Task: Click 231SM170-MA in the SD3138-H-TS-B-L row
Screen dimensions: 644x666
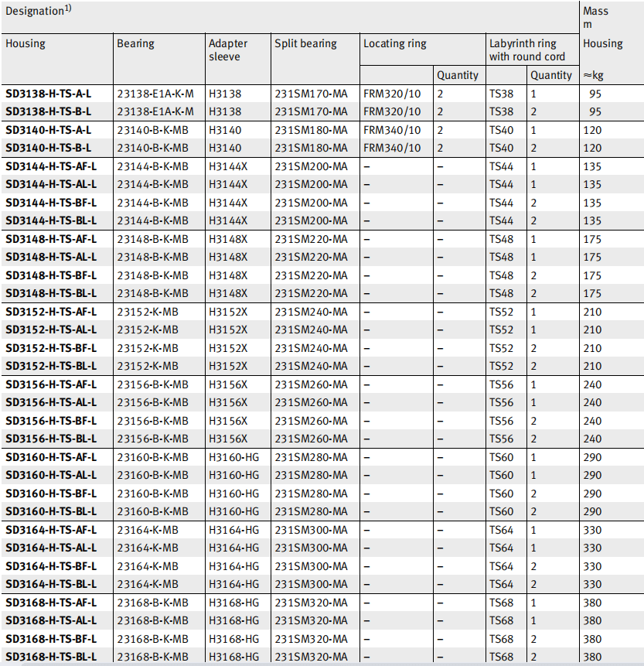Action: pos(312,111)
